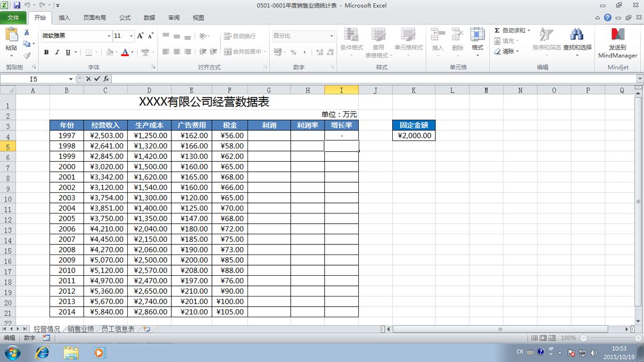Open the Name Box dropdown arrow
This screenshot has width=644, height=362.
tap(71, 79)
